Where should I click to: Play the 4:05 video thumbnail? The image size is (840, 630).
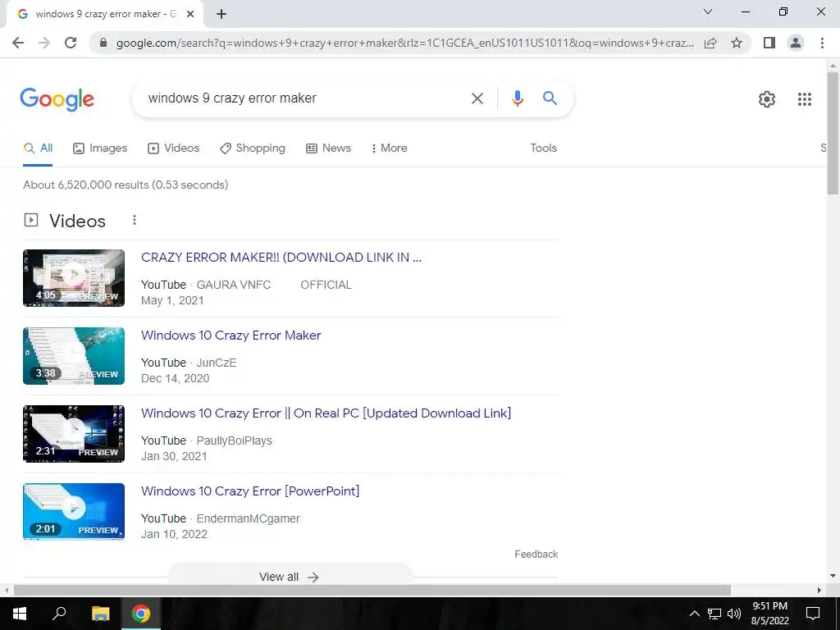click(x=74, y=278)
